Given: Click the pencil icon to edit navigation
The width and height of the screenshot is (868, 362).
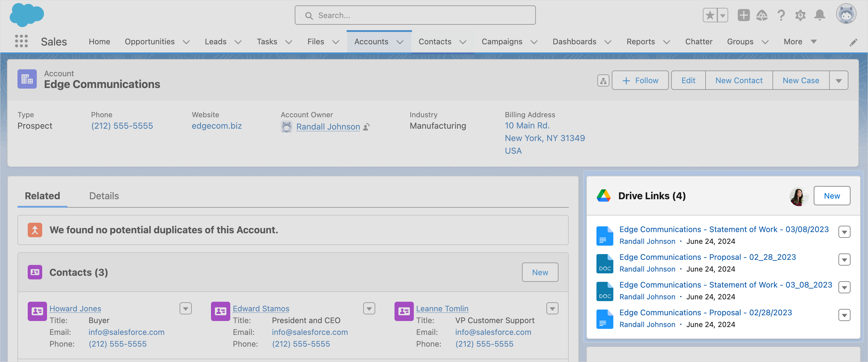Looking at the screenshot, I should [x=853, y=42].
